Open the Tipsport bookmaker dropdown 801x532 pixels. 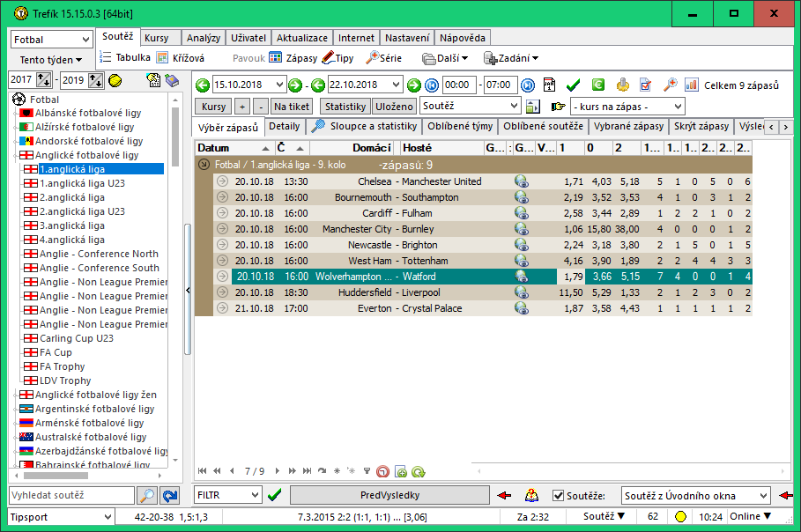coord(61,517)
